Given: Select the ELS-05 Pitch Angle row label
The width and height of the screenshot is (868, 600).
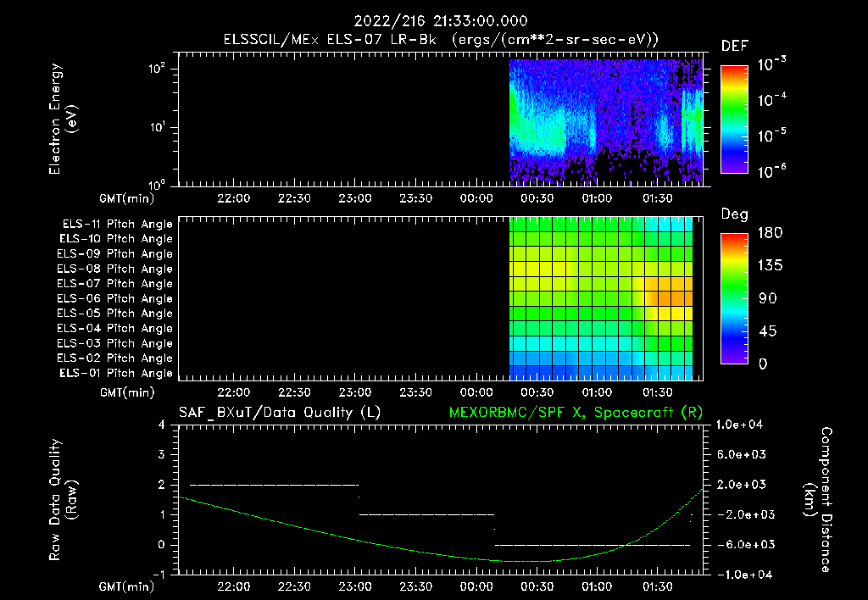Looking at the screenshot, I should click(114, 314).
